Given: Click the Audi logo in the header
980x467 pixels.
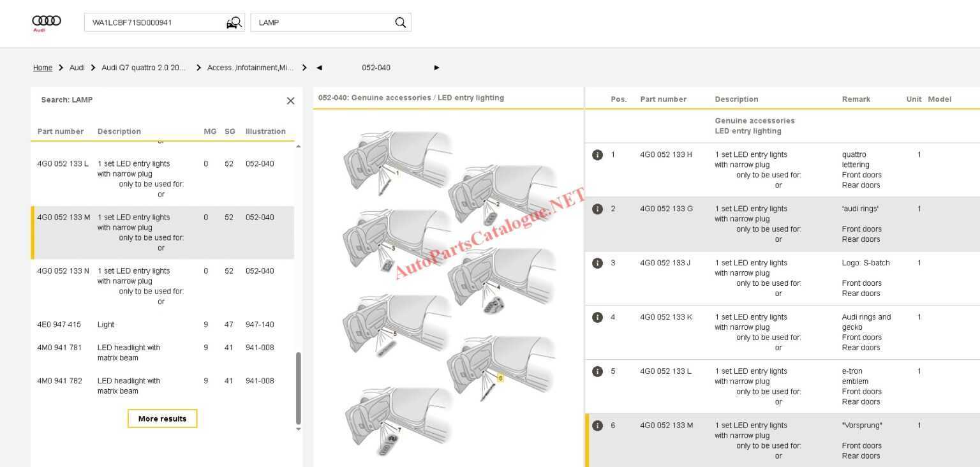Looking at the screenshot, I should point(47,23).
